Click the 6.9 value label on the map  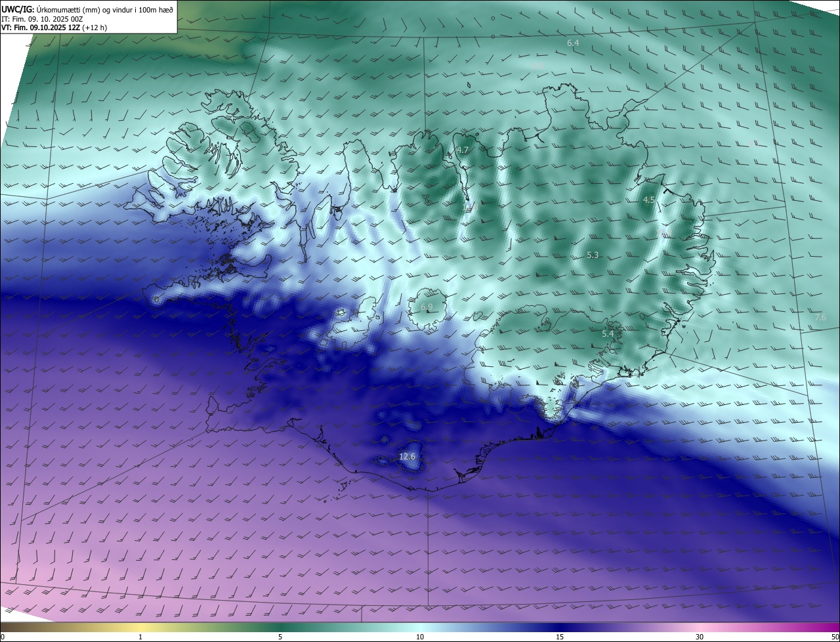pos(427,307)
